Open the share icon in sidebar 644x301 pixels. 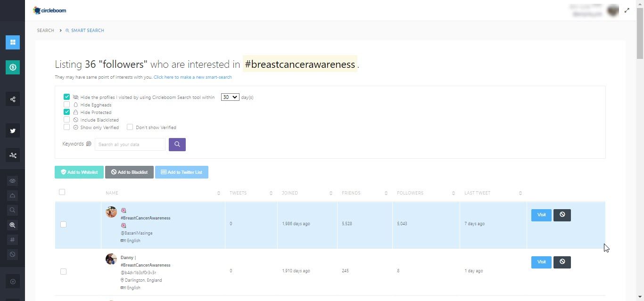13,99
